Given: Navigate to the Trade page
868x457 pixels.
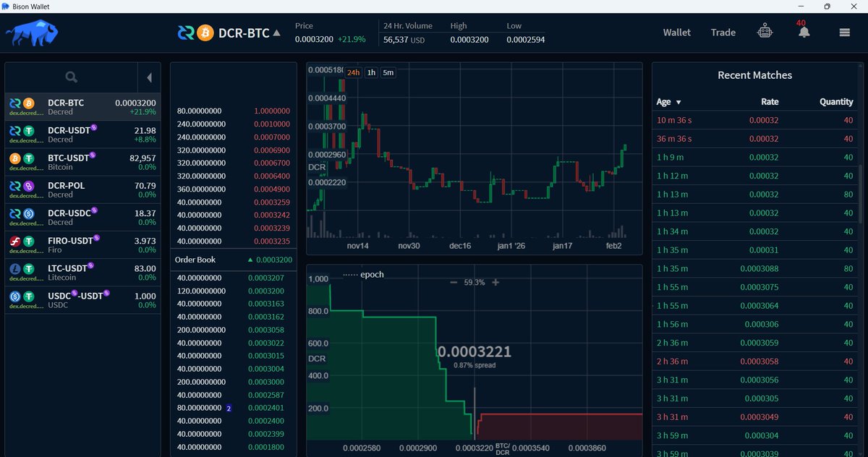Looking at the screenshot, I should (x=723, y=32).
